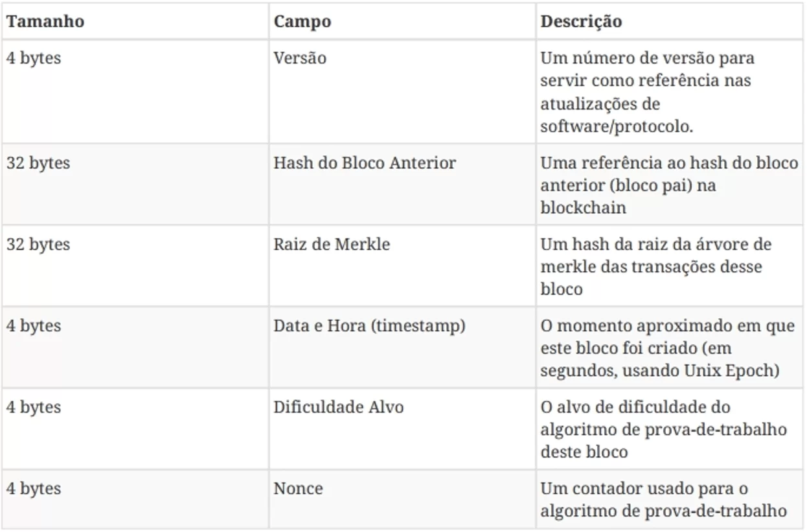807x532 pixels.
Task: Click the description starting with Um contador
Action: click(664, 500)
